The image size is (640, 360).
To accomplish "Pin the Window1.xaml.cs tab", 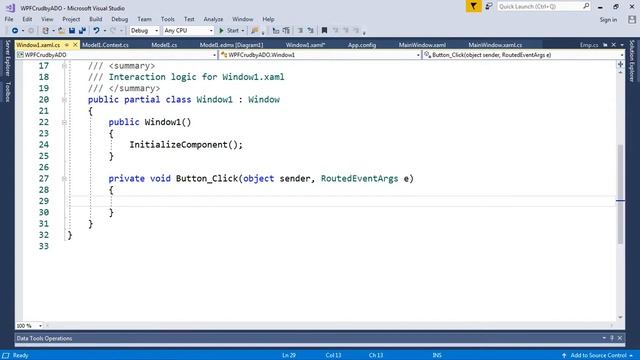I will point(67,45).
